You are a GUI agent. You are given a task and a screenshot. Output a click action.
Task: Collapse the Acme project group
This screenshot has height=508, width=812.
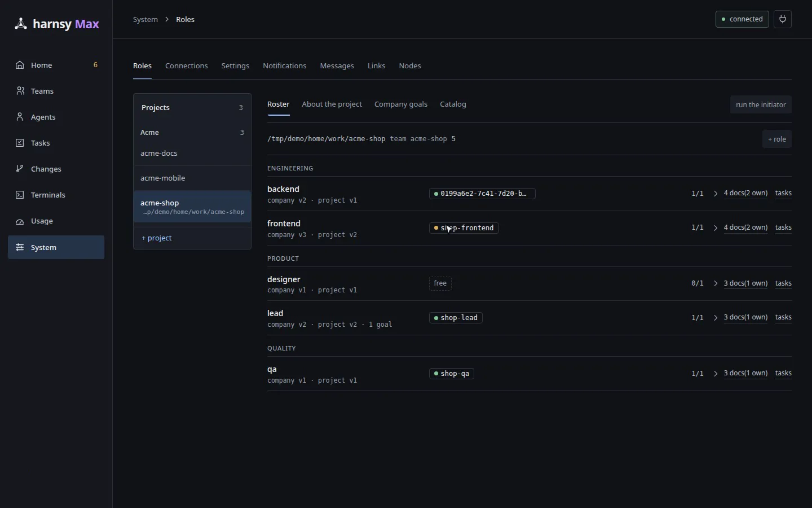tap(192, 132)
